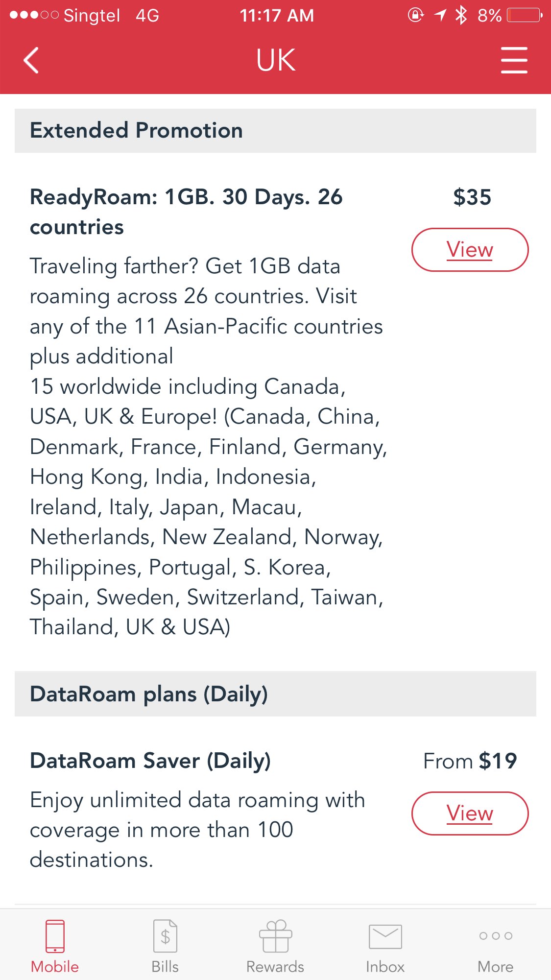This screenshot has width=551, height=980.
Task: Tap the location arrow status icon
Action: [x=440, y=15]
